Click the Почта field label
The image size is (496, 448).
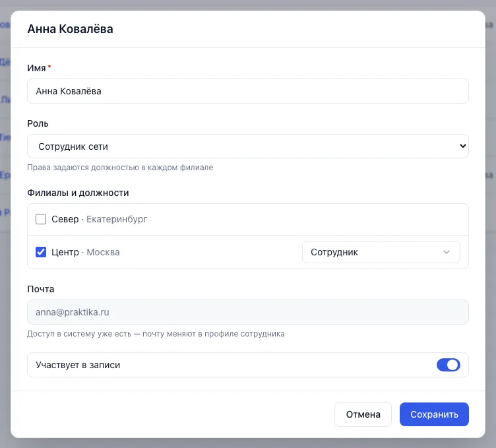click(40, 289)
